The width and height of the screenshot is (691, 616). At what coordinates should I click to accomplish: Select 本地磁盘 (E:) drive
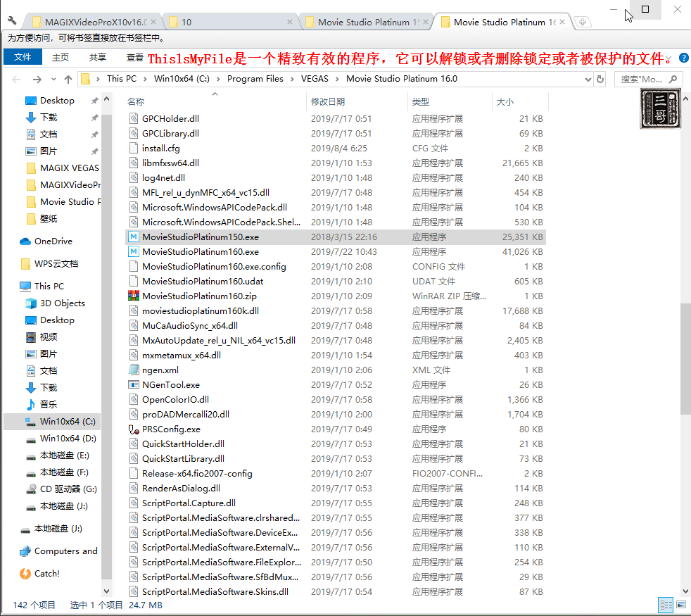(64, 455)
